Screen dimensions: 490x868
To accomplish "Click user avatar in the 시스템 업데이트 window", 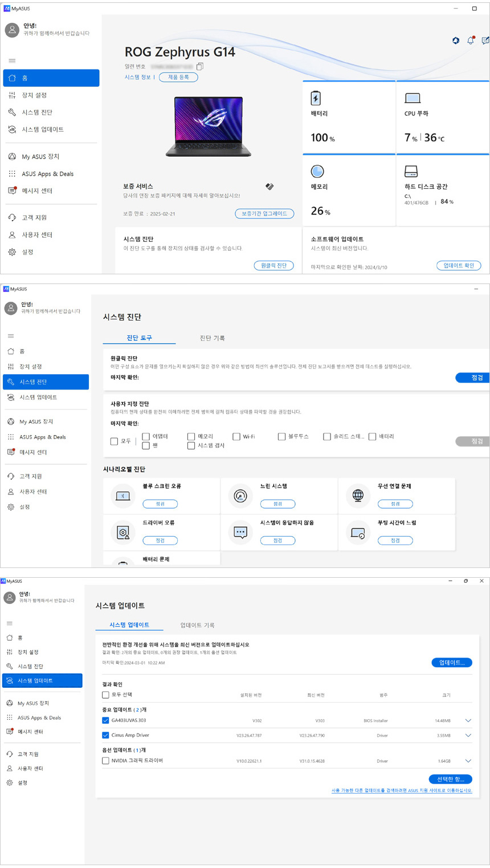I will click(10, 597).
